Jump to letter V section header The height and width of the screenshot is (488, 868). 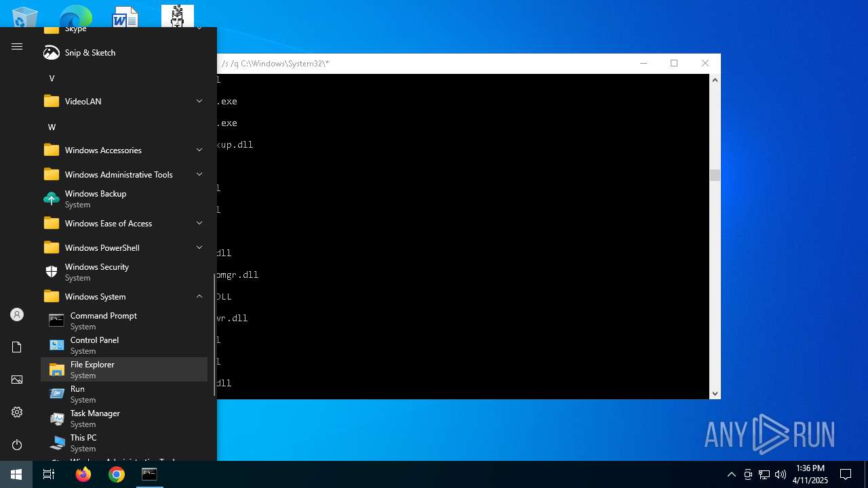point(52,78)
